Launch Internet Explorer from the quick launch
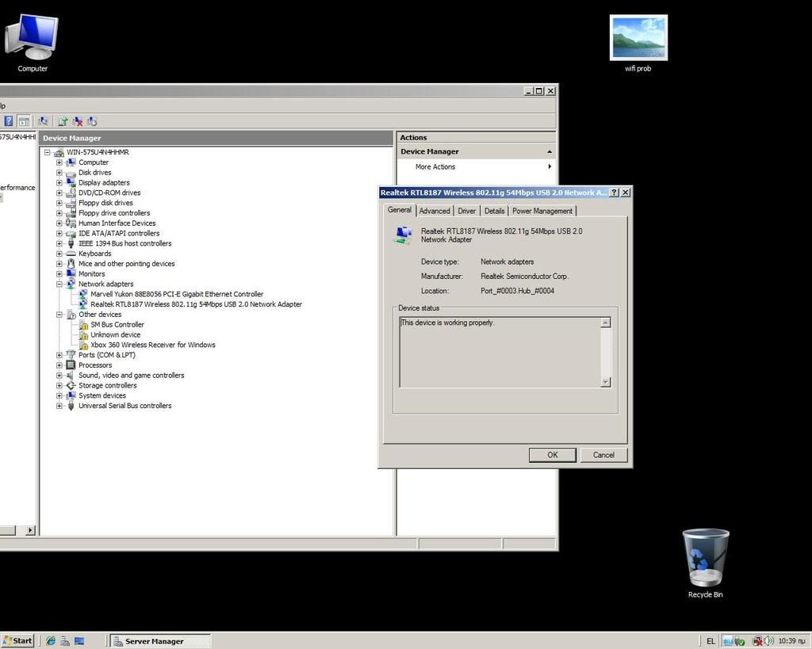The image size is (812, 649). coord(51,640)
